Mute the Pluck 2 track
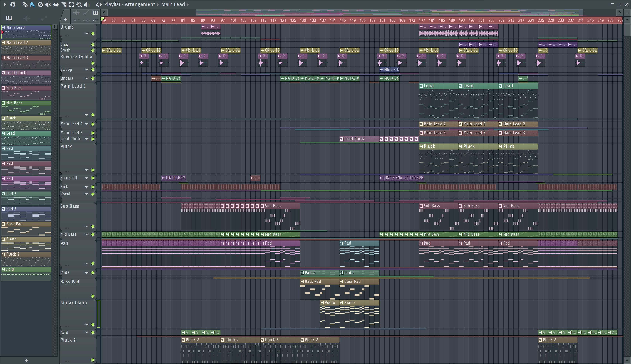 click(x=93, y=360)
